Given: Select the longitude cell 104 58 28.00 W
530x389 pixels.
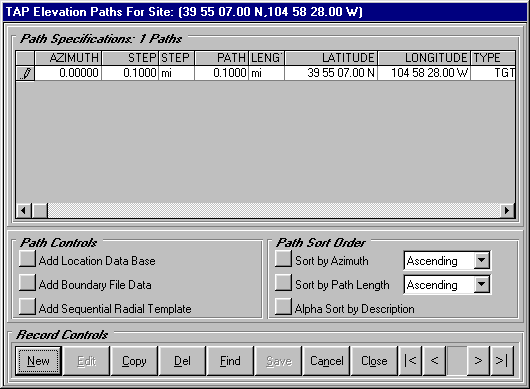Looking at the screenshot, I should [x=424, y=73].
